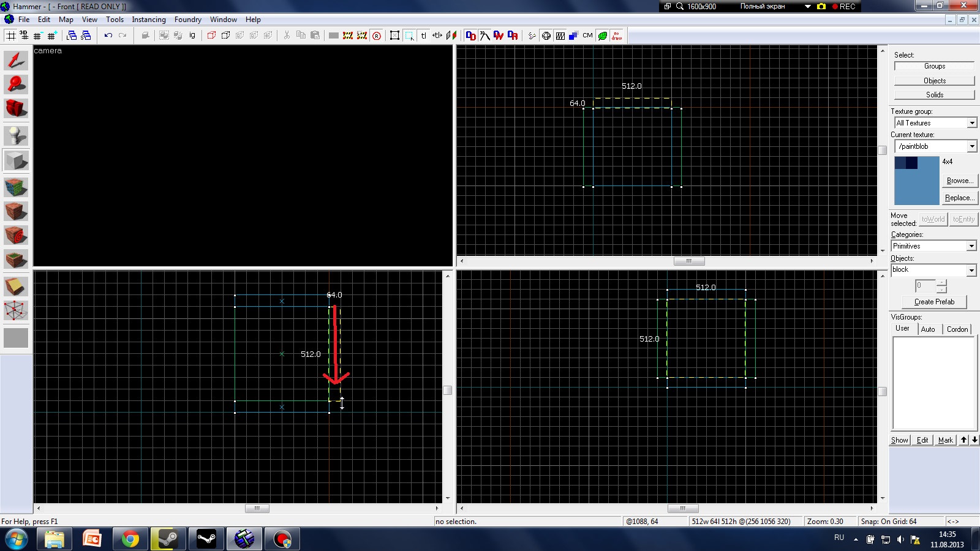The width and height of the screenshot is (980, 551).
Task: Toggle the Cordon bounds hazard-stripe icon
Action: tap(348, 36)
